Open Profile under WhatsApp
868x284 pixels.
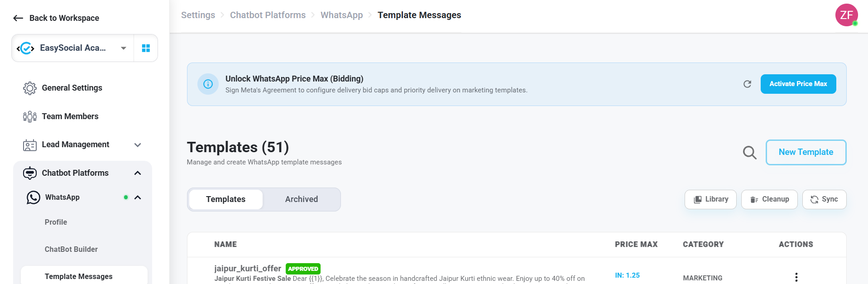click(56, 222)
